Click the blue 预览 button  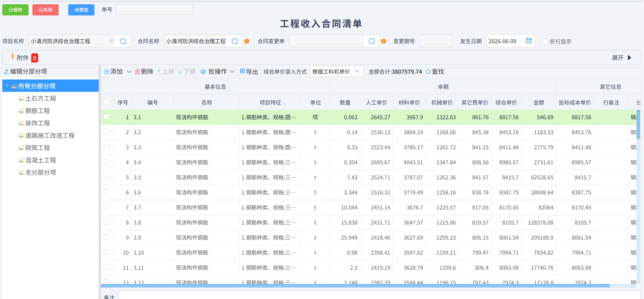[x=81, y=10]
